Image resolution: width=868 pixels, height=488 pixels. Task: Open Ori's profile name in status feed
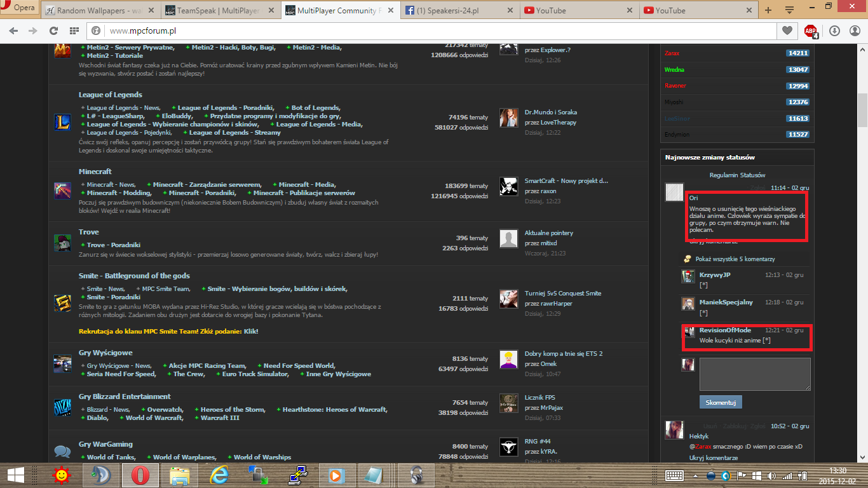[693, 198]
